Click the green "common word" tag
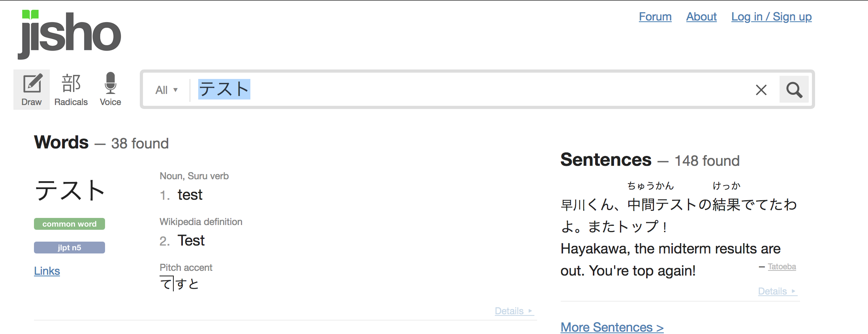The height and width of the screenshot is (334, 868). point(69,224)
